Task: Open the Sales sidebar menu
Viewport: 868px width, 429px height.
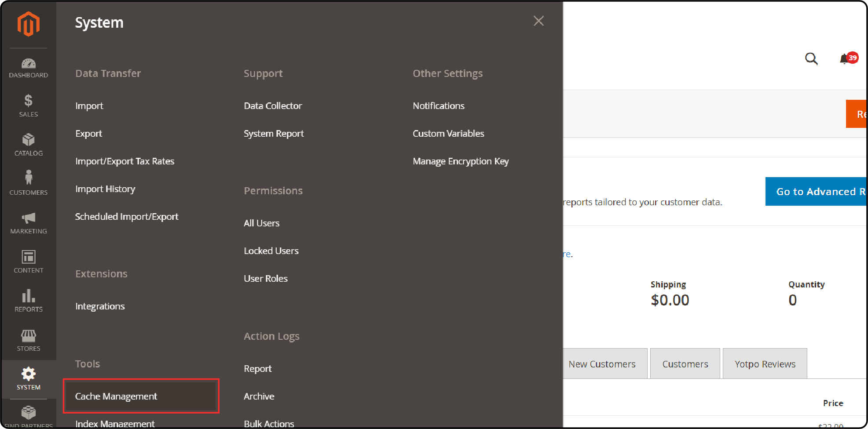Action: [x=29, y=106]
